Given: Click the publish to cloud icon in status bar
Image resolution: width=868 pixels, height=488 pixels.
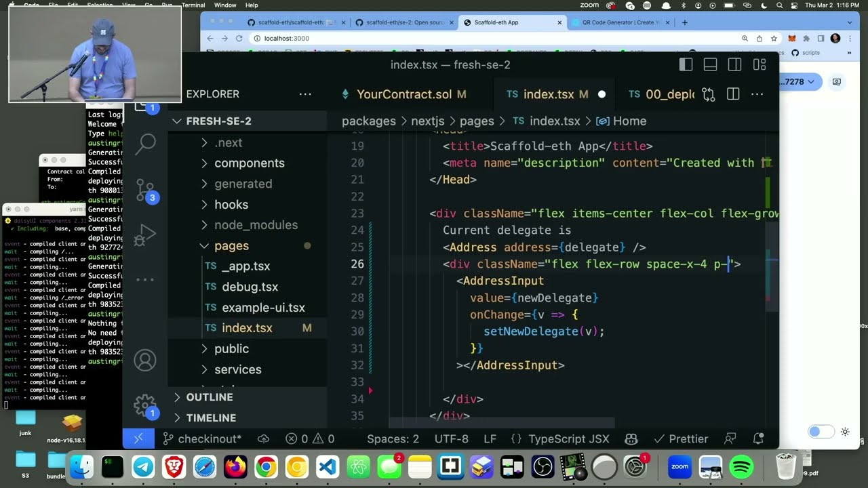Looking at the screenshot, I should (264, 439).
